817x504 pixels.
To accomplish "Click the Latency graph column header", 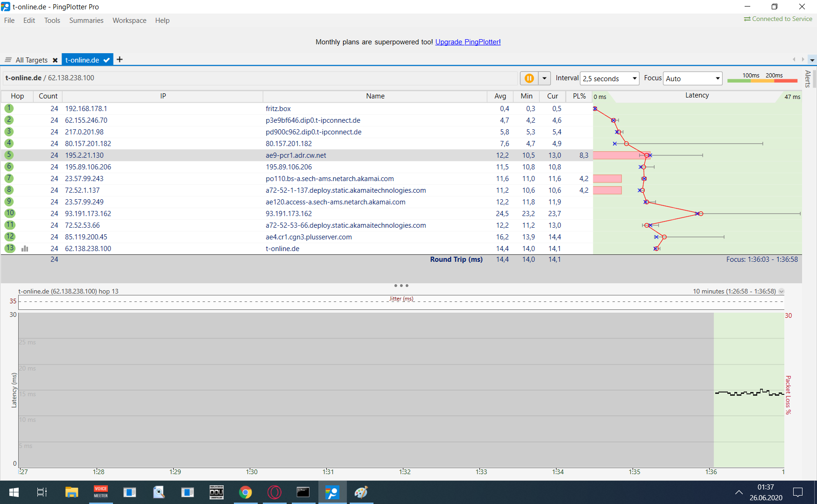I will (697, 96).
